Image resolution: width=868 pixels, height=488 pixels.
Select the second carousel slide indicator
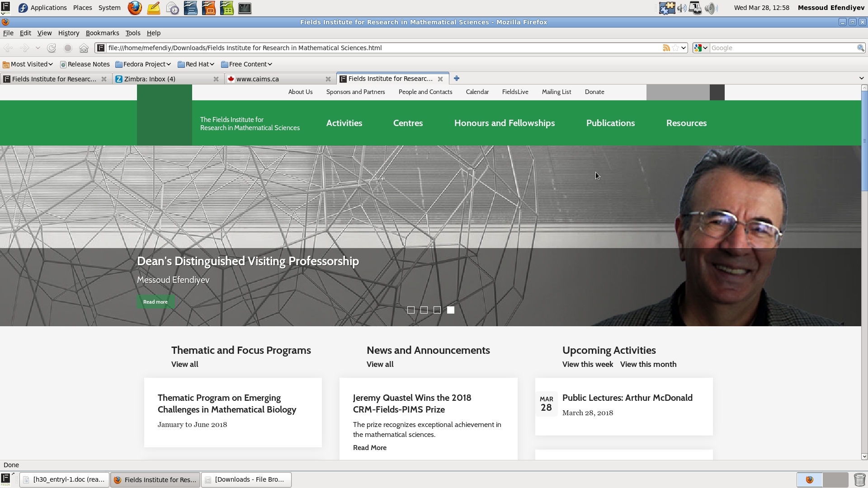424,310
